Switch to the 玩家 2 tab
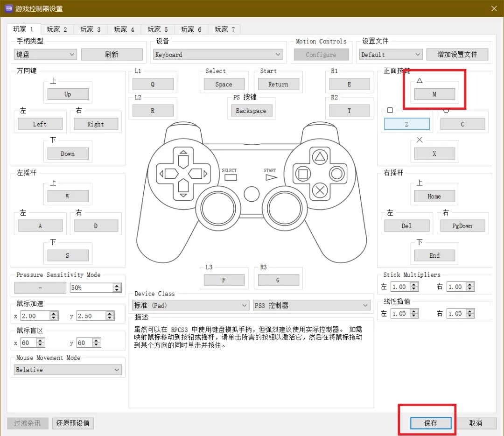The image size is (504, 436). tap(57, 29)
